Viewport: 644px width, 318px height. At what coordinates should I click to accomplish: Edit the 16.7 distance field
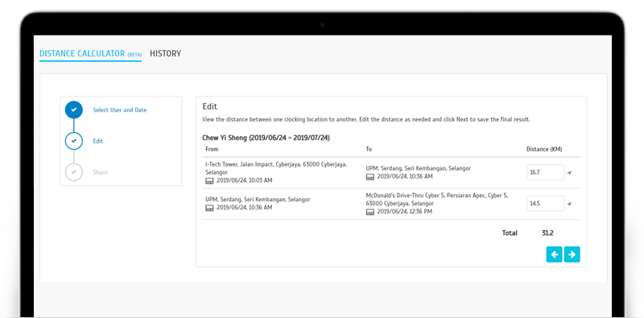coord(546,172)
